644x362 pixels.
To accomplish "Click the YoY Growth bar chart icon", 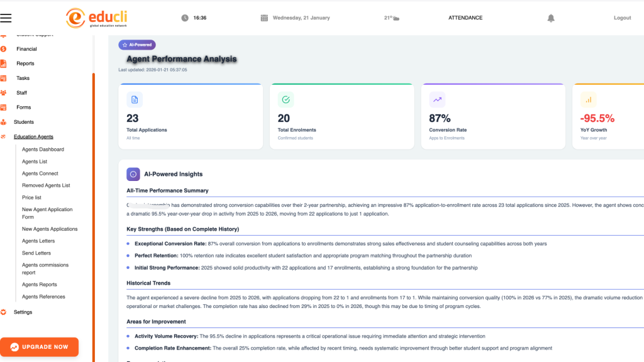I will [588, 99].
